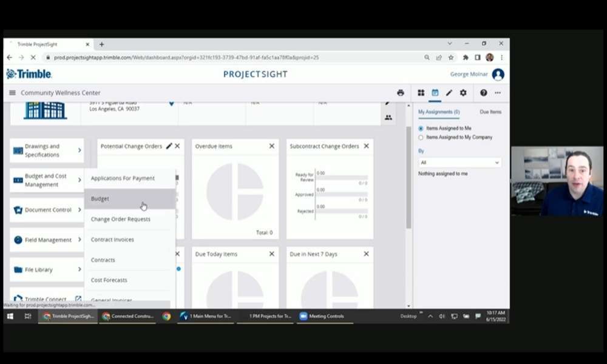
Task: Expand the Drawings and Specifications menu
Action: 47,150
